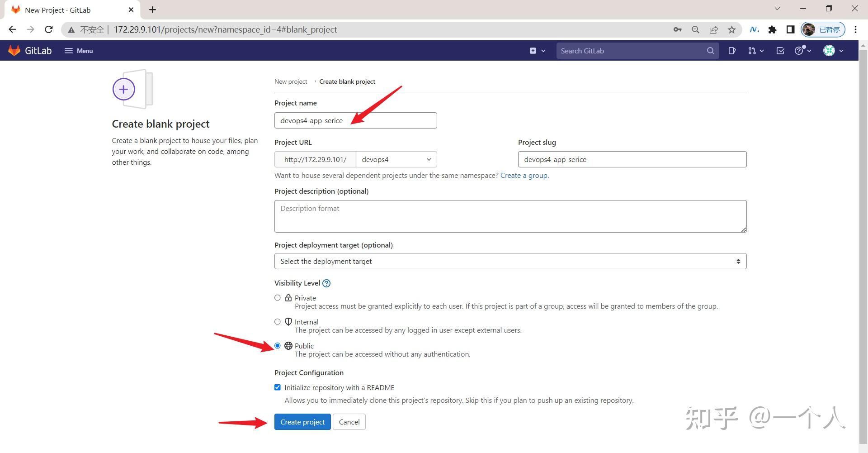868x453 pixels.
Task: Click the N extension icon
Action: click(754, 29)
